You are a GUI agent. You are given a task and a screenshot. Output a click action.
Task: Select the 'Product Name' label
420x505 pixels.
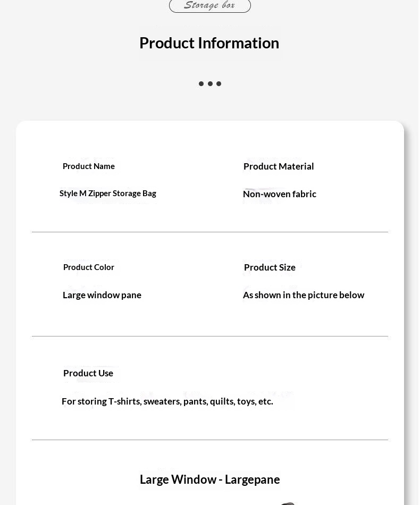(x=89, y=166)
